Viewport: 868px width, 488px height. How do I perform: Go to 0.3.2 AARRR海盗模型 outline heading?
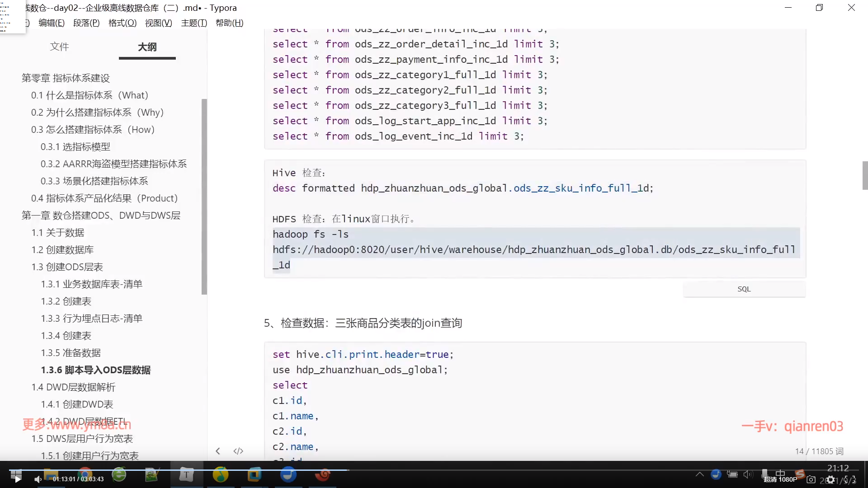[x=113, y=164]
